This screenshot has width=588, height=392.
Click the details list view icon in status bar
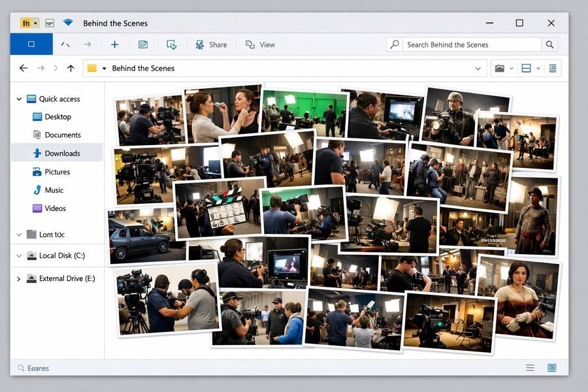(530, 368)
